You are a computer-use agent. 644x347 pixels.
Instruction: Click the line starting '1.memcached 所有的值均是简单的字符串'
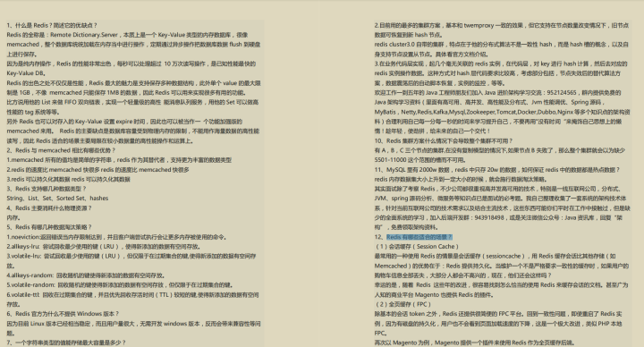point(119,160)
